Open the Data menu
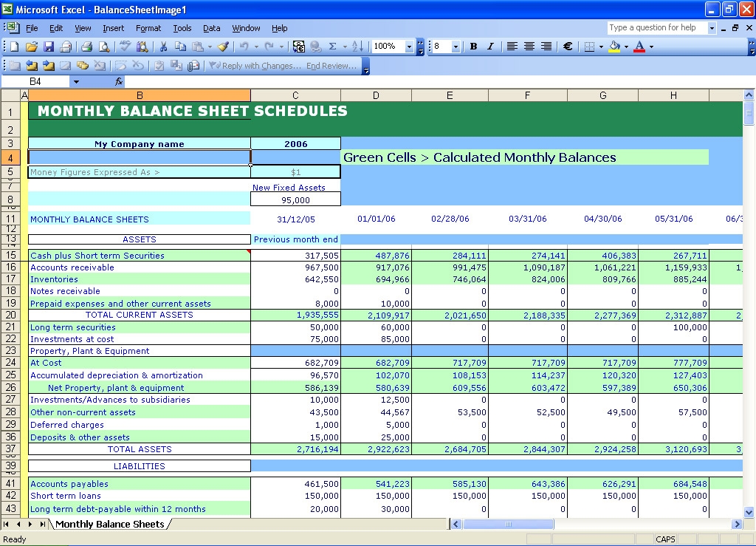756x546 pixels. pos(211,28)
